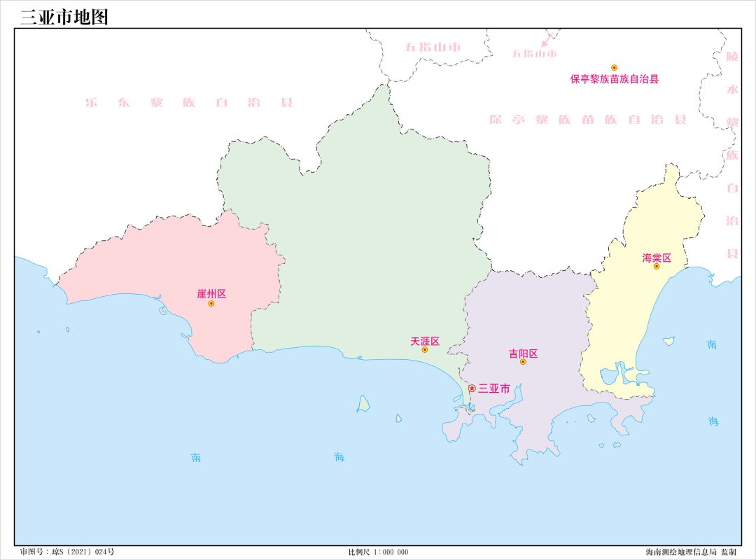Click the orange dot marker under 崖州区
The image size is (756, 560).
[x=211, y=303]
